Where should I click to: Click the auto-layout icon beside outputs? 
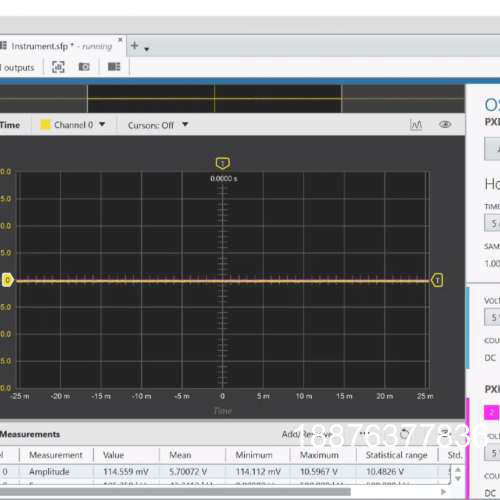point(58,67)
